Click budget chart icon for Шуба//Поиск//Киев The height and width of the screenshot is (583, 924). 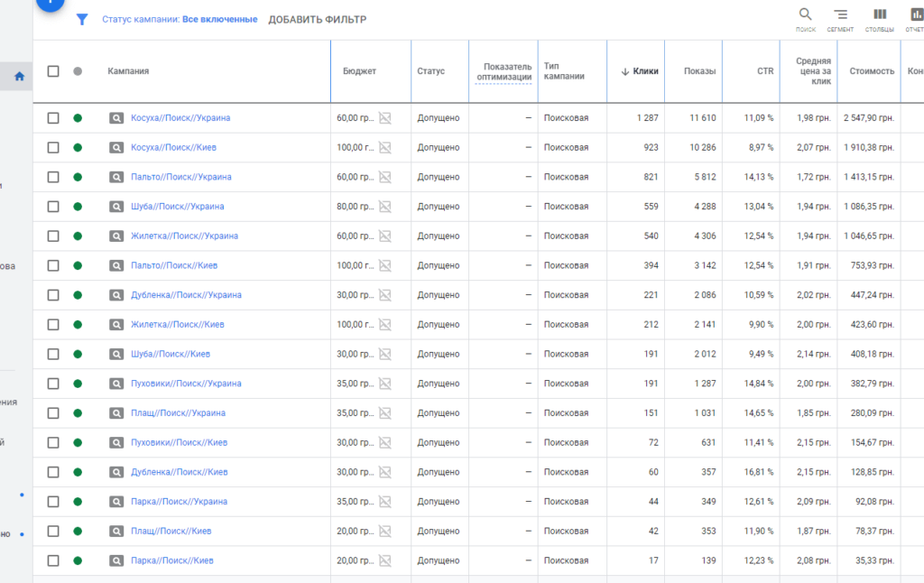point(384,354)
